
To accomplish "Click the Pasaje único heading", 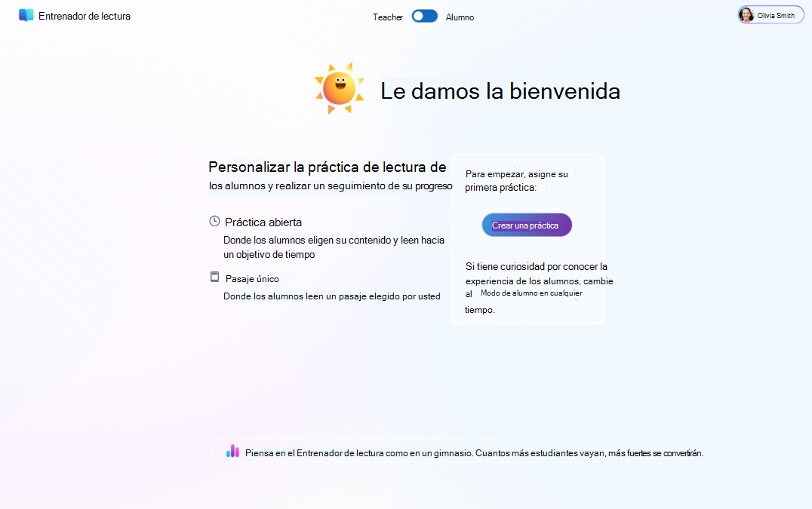I will 252,279.
